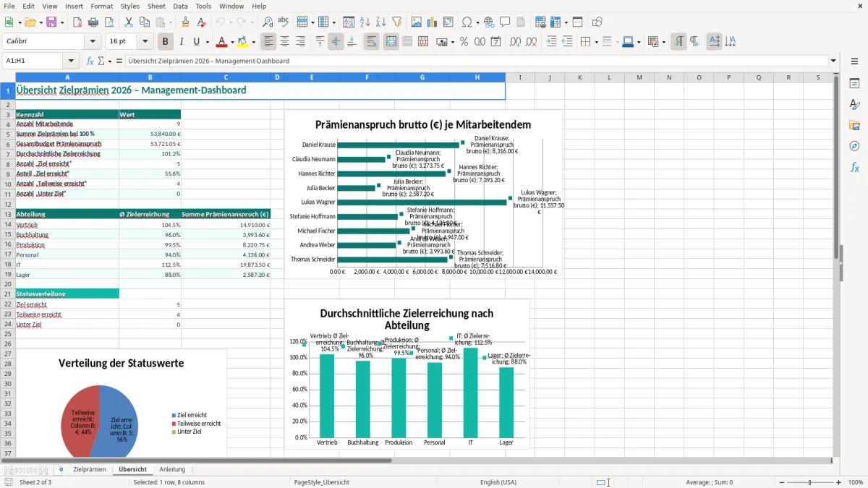Sort descending Z to A

(x=380, y=22)
